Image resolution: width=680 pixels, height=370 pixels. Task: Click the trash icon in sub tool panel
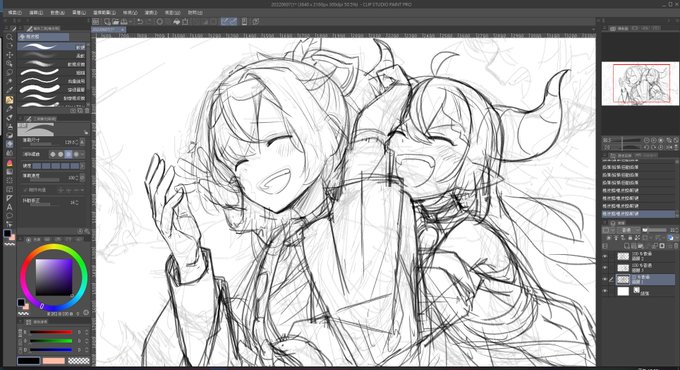[87, 111]
